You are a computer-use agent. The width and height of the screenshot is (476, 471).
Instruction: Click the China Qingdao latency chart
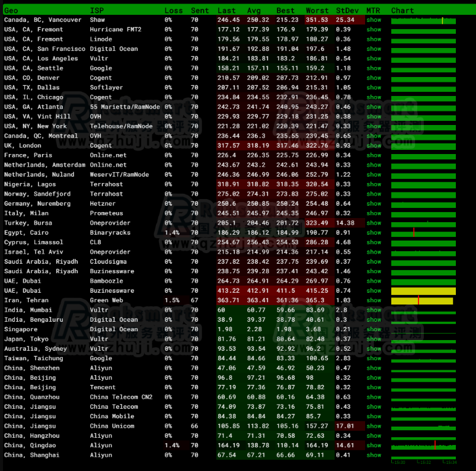[x=423, y=446]
